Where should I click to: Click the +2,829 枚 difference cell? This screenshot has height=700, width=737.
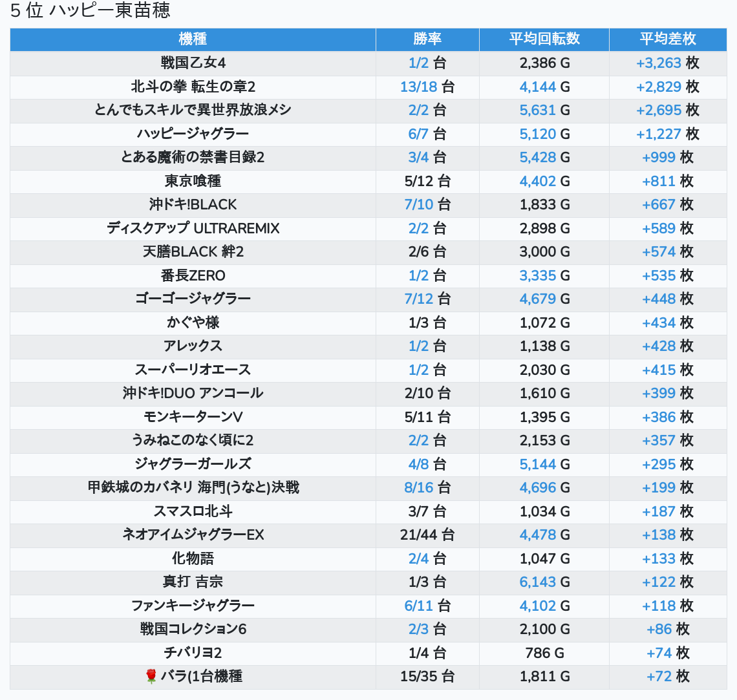tap(667, 87)
